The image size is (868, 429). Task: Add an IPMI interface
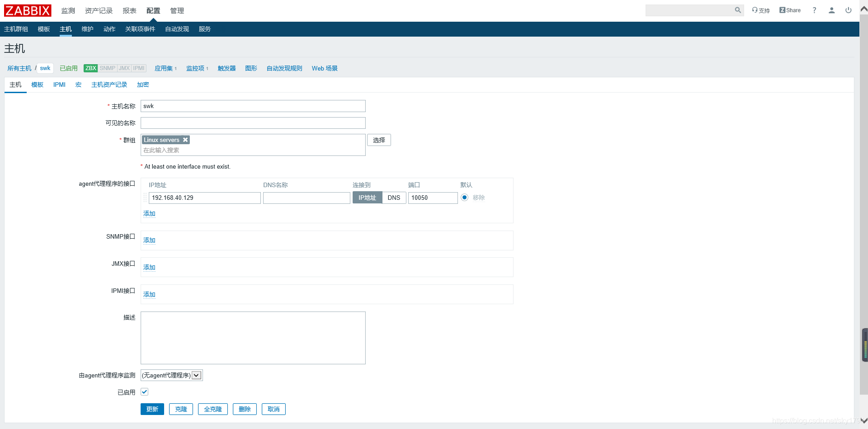pyautogui.click(x=149, y=294)
